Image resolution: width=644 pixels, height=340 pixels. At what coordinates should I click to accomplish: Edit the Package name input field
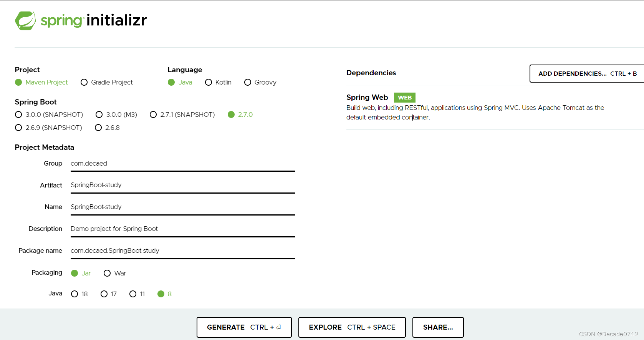(183, 251)
